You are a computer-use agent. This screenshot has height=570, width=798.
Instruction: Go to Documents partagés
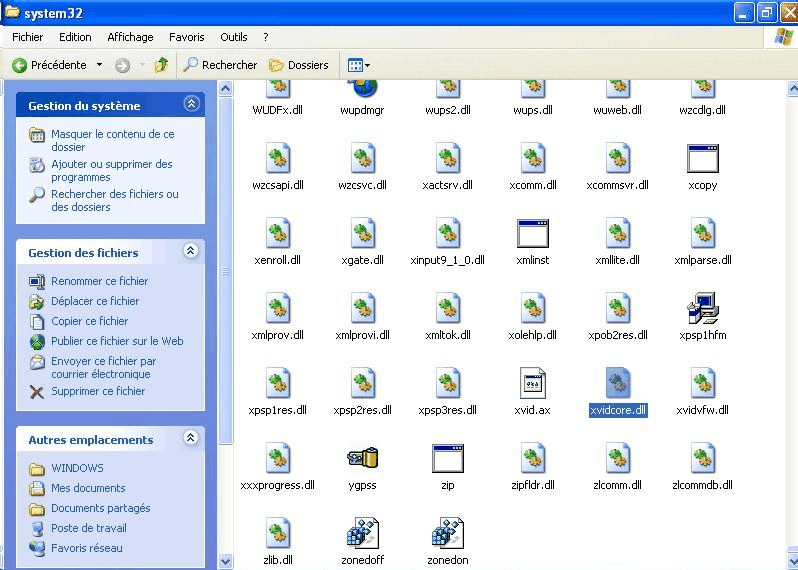click(x=101, y=508)
